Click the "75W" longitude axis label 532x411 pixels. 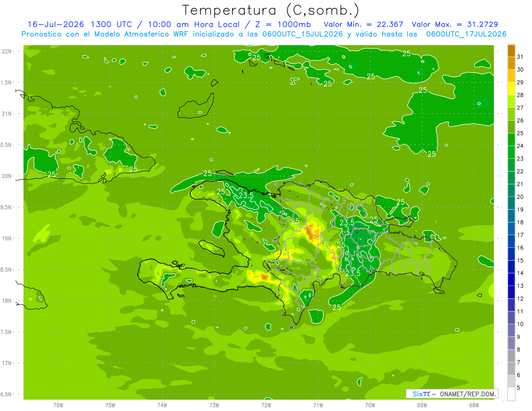110,405
